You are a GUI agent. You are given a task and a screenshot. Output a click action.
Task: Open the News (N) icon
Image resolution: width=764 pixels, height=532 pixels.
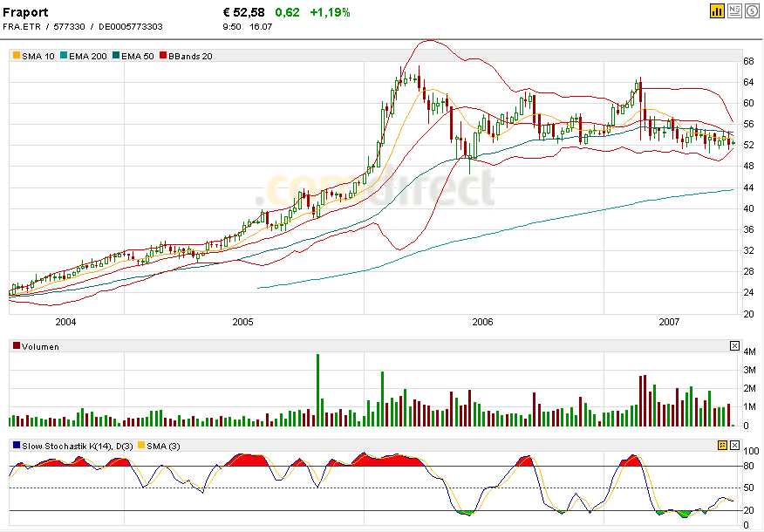[733, 11]
